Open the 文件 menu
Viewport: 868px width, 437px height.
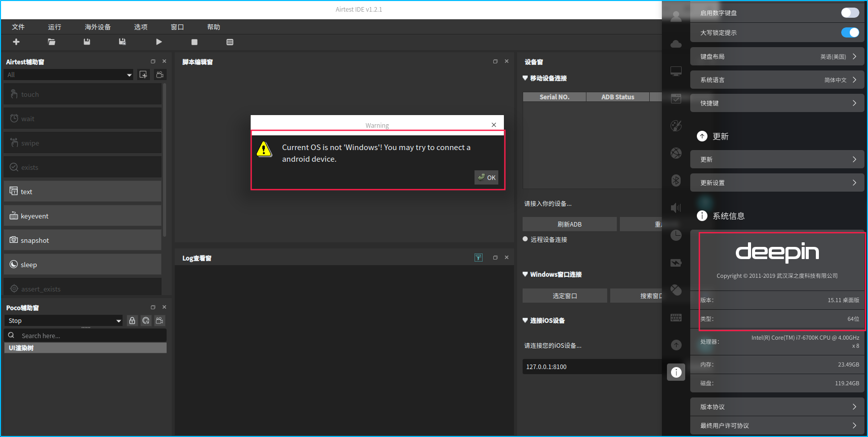click(18, 27)
